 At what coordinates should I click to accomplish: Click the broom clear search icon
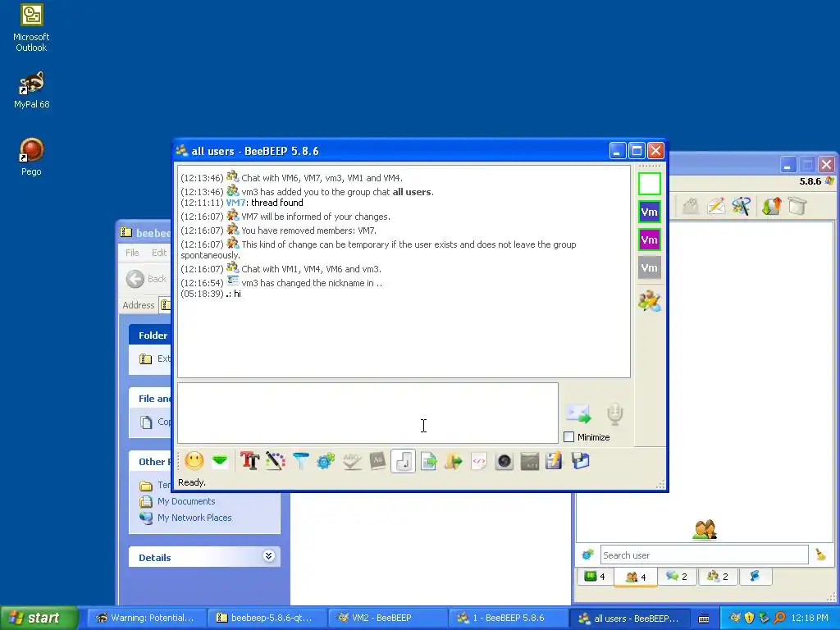(x=820, y=555)
